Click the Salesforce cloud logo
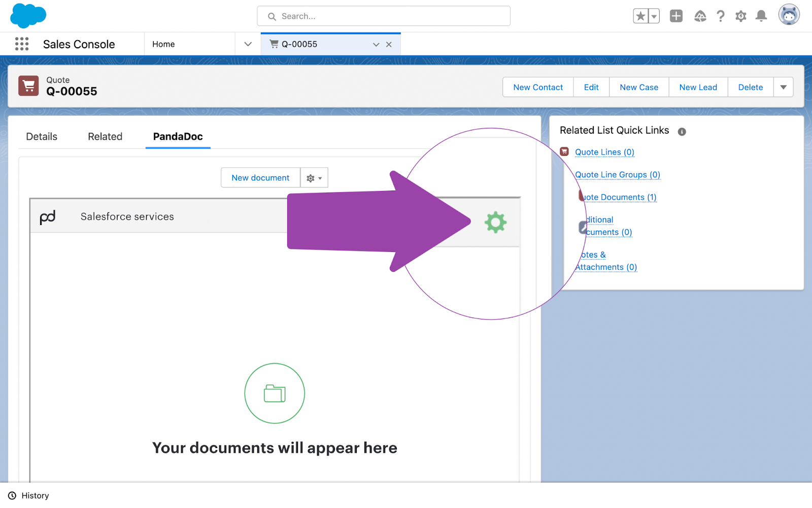Screen dimensions: 812x508 point(28,15)
